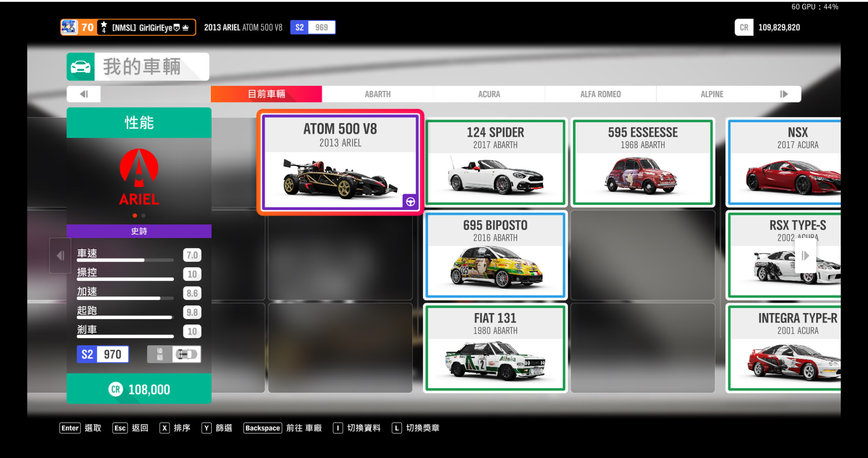The image size is (868, 458).
Task: Select the RSX TYPE-S Acura card
Action: [x=784, y=255]
